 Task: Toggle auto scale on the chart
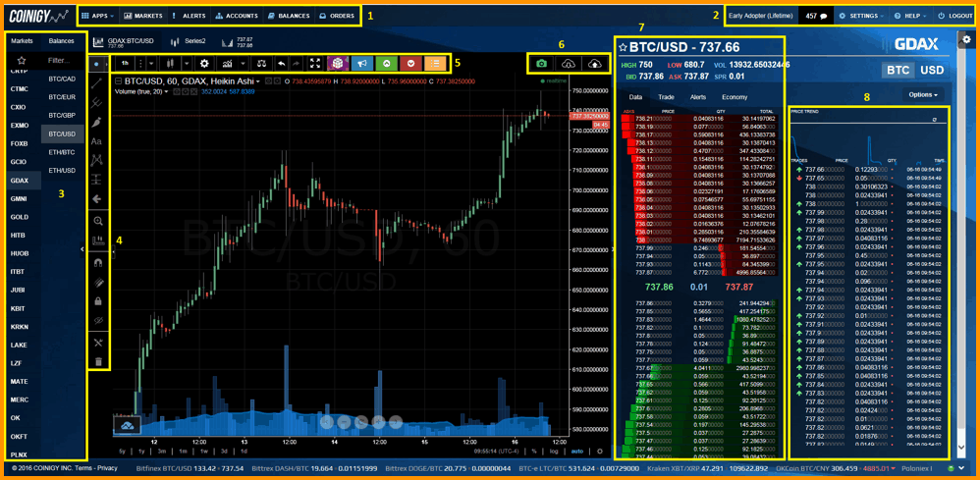pos(576,451)
